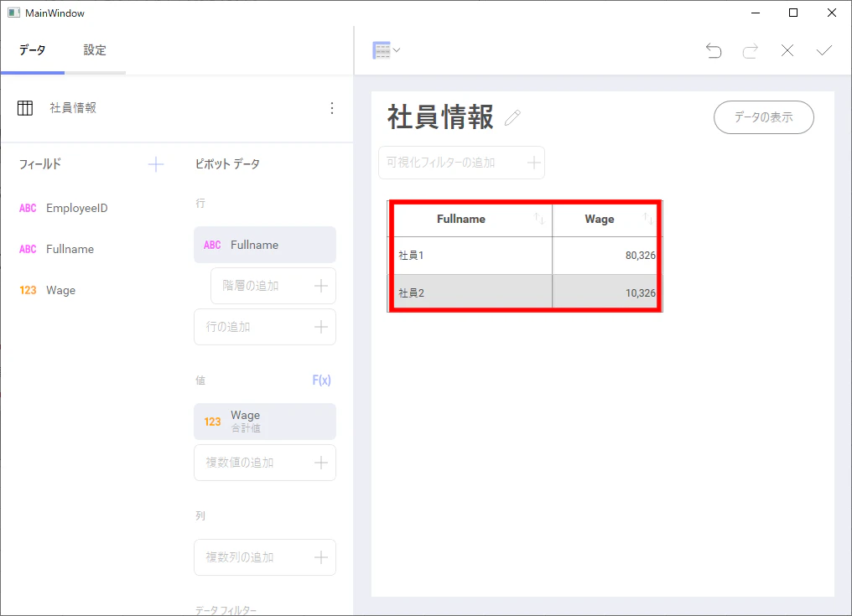Click the 社員情報 table data source icon
Viewport: 852px width, 616px height.
coord(25,108)
